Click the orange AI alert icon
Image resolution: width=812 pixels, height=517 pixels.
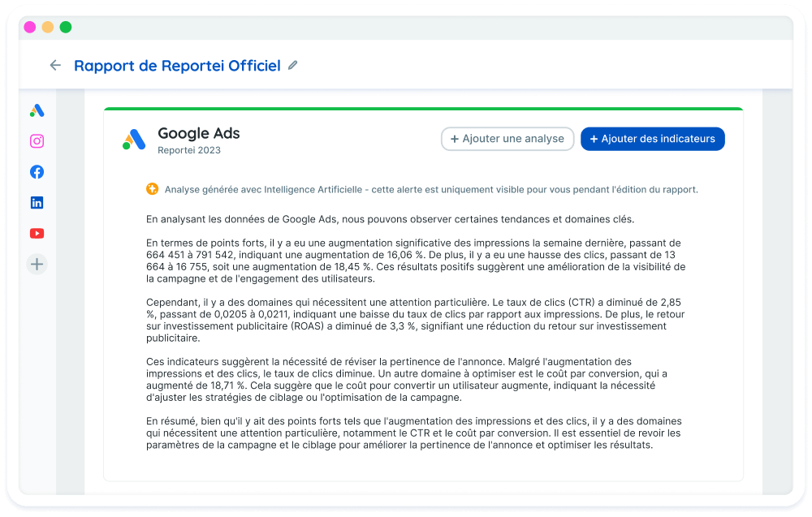(152, 188)
